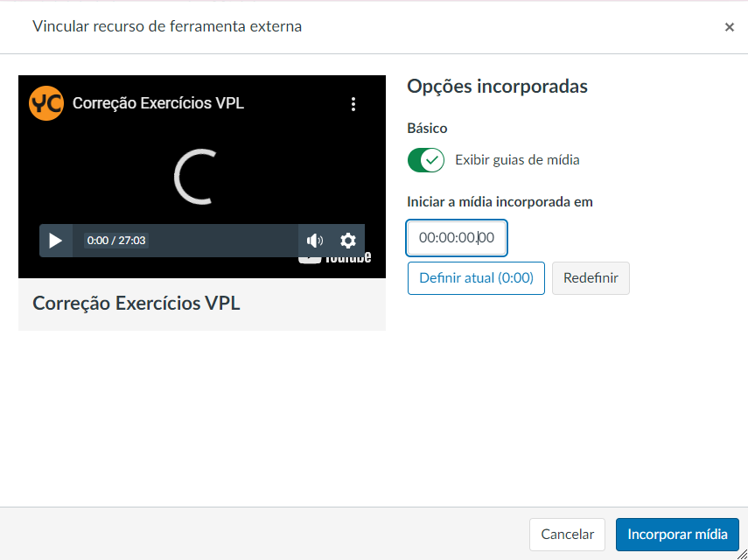The image size is (748, 560).
Task: Mute the video with the speaker icon
Action: 315,241
